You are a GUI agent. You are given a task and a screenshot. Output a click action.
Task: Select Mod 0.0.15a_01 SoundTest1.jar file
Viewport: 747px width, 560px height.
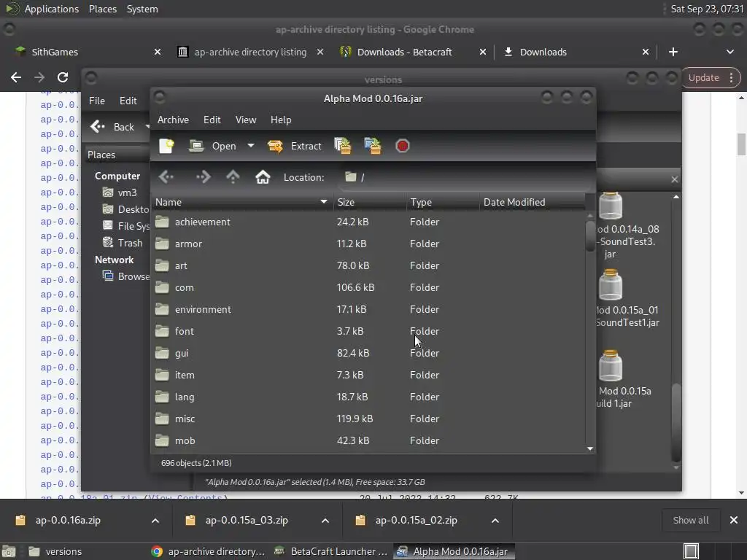click(x=627, y=299)
